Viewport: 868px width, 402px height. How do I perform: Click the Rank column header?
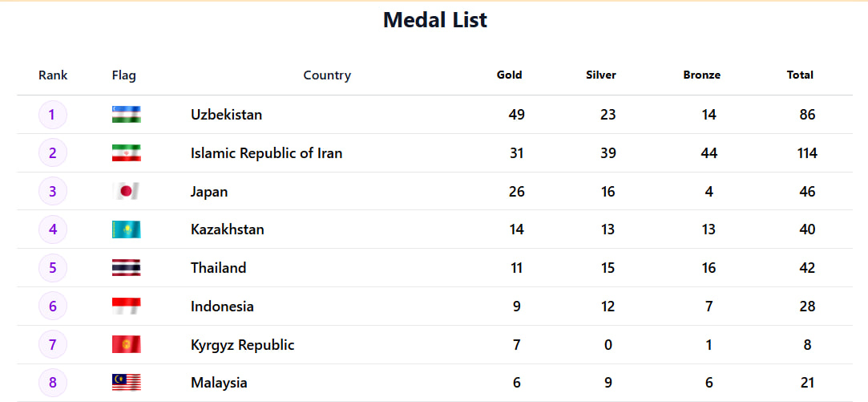pyautogui.click(x=53, y=75)
